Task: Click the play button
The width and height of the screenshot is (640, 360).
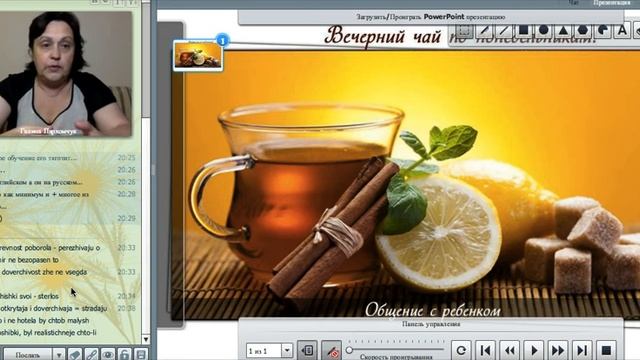Action: [534, 350]
